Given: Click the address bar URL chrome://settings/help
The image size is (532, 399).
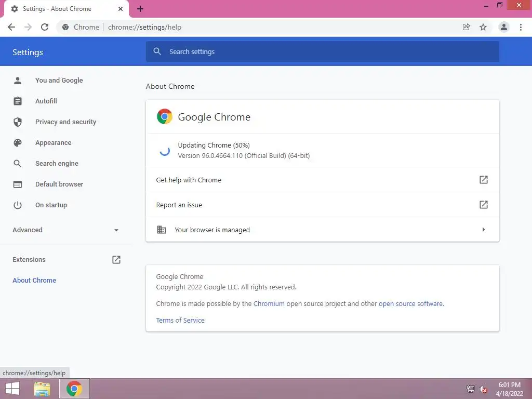Looking at the screenshot, I should (x=144, y=27).
